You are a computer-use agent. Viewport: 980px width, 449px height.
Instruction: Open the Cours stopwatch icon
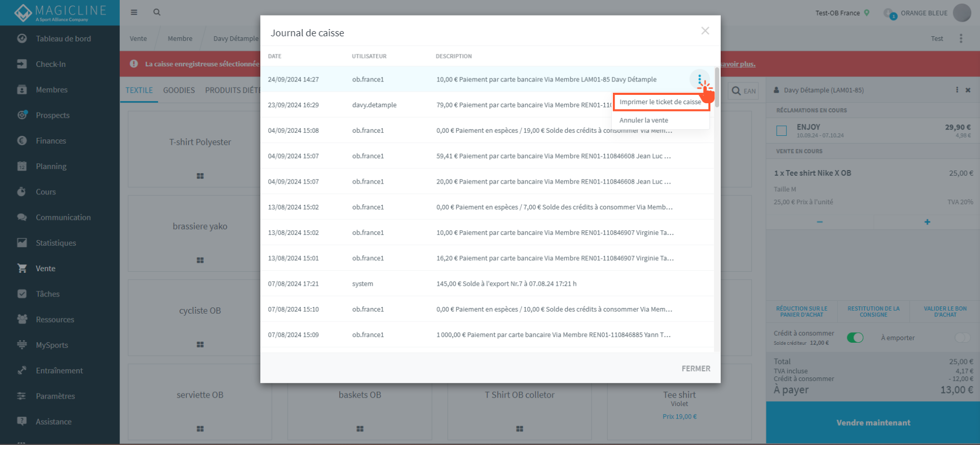22,192
